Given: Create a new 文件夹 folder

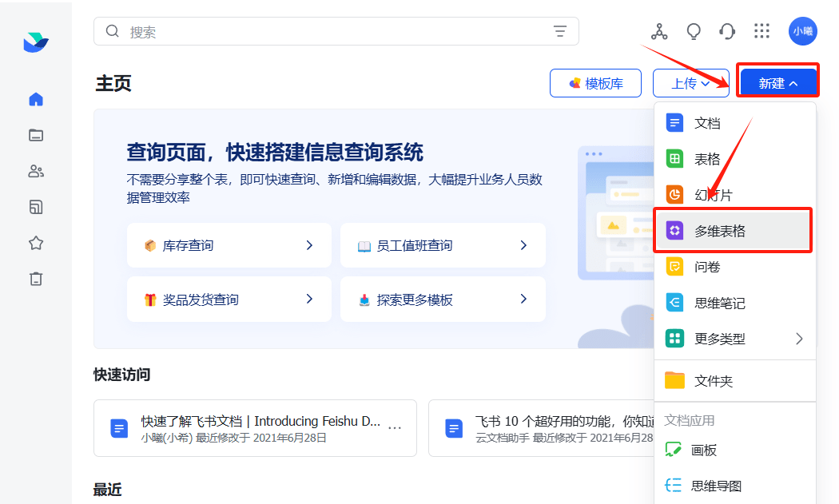Looking at the screenshot, I should 734,380.
